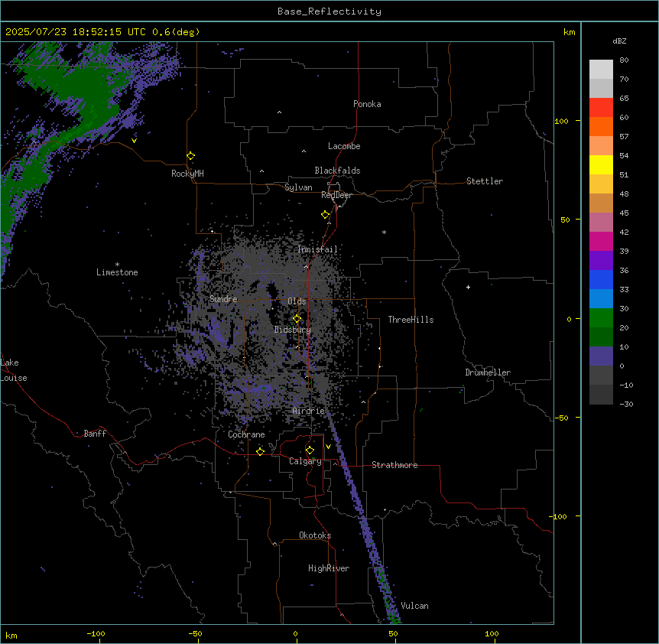Select the bright yellow 51–54 dBZ legend swatch
The image size is (659, 644).
(601, 164)
